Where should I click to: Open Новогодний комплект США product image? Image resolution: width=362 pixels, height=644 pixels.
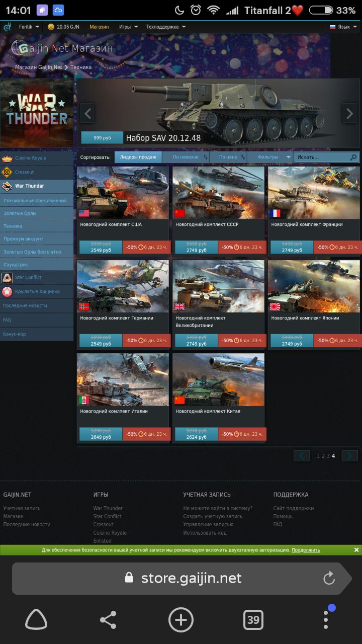(123, 193)
